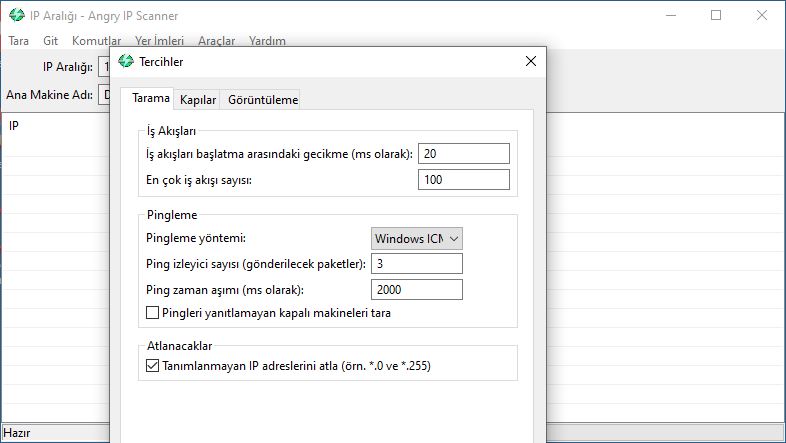The image size is (786, 443).
Task: Close the Angry IP Scanner main window
Action: pos(762,16)
